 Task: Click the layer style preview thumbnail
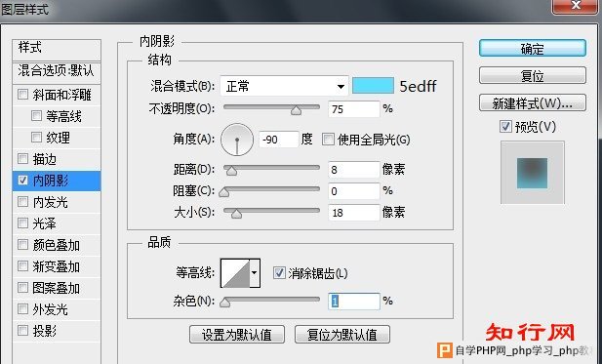(x=532, y=173)
